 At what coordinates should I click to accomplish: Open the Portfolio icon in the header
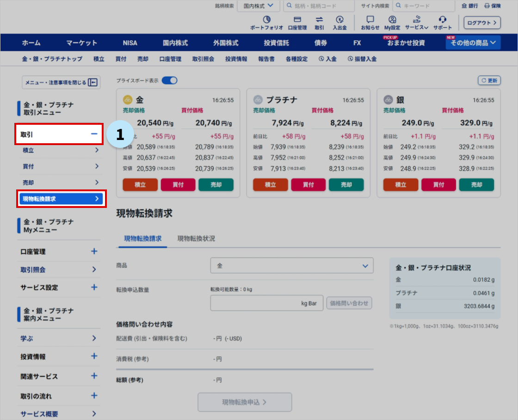(x=266, y=20)
